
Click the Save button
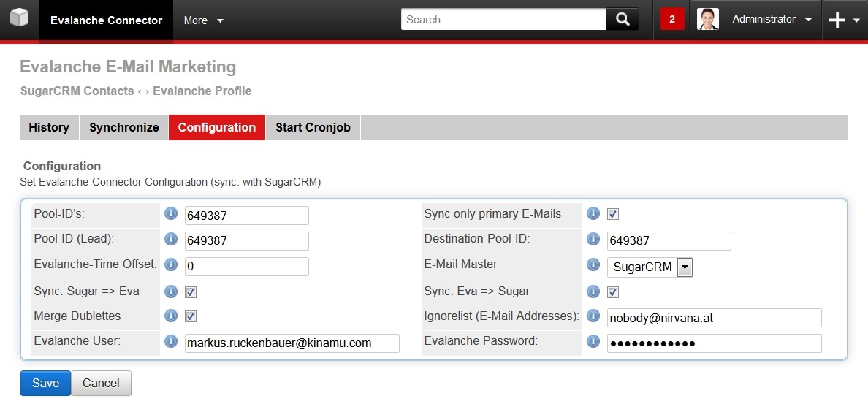tap(45, 383)
